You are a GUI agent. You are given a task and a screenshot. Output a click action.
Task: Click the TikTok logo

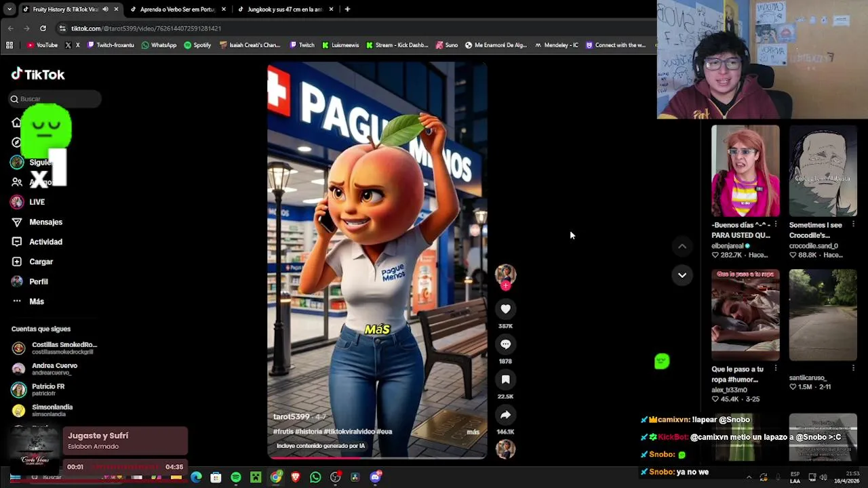click(38, 75)
